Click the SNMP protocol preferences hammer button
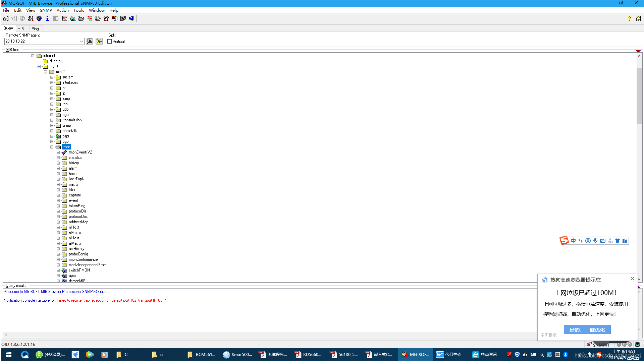Viewport: 644px width, 362px height. pyautogui.click(x=90, y=41)
